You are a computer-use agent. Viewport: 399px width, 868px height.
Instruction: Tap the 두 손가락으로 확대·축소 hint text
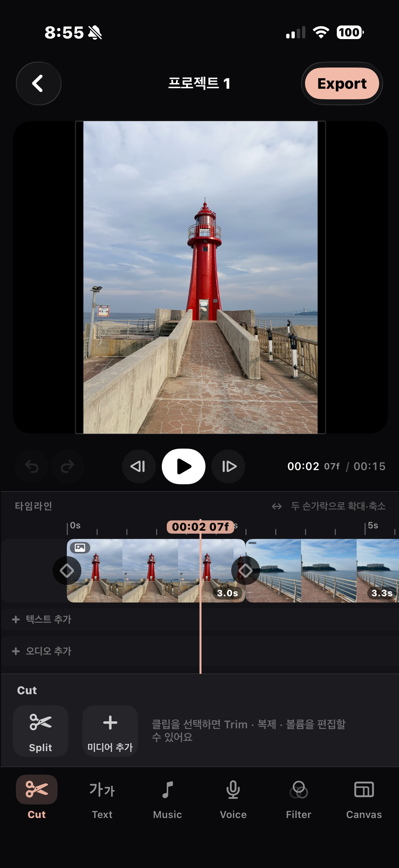[x=338, y=506]
